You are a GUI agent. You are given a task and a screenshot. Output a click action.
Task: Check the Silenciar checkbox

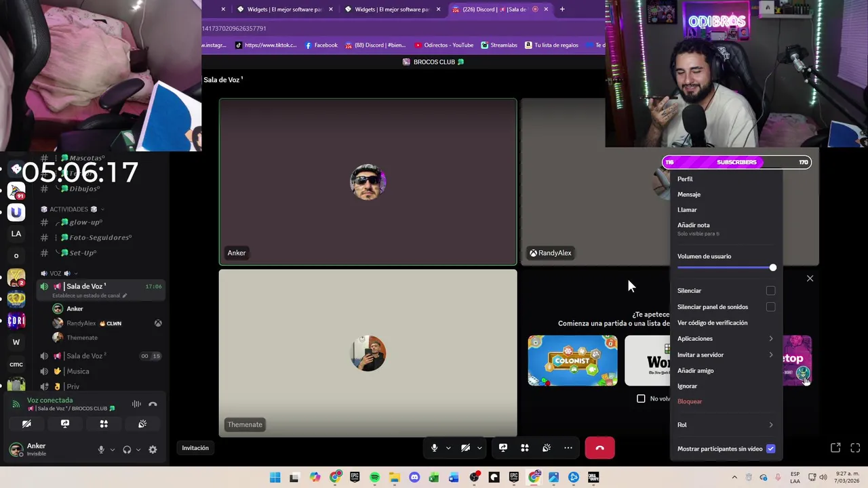click(x=770, y=291)
